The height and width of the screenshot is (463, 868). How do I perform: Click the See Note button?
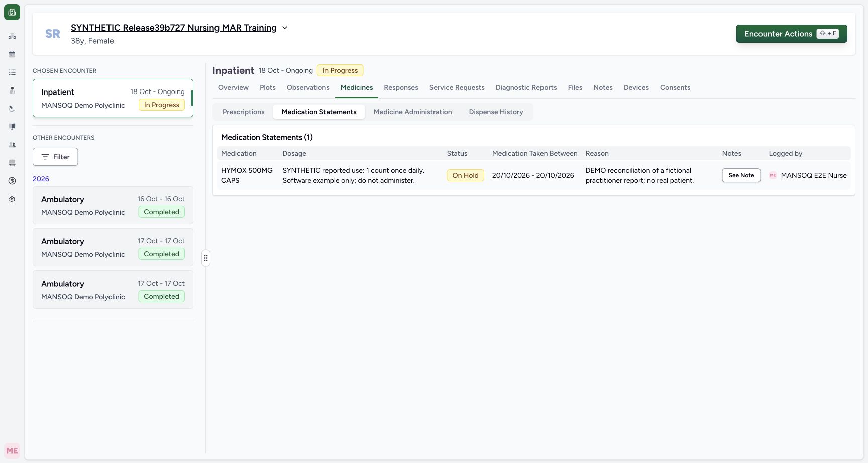point(741,175)
